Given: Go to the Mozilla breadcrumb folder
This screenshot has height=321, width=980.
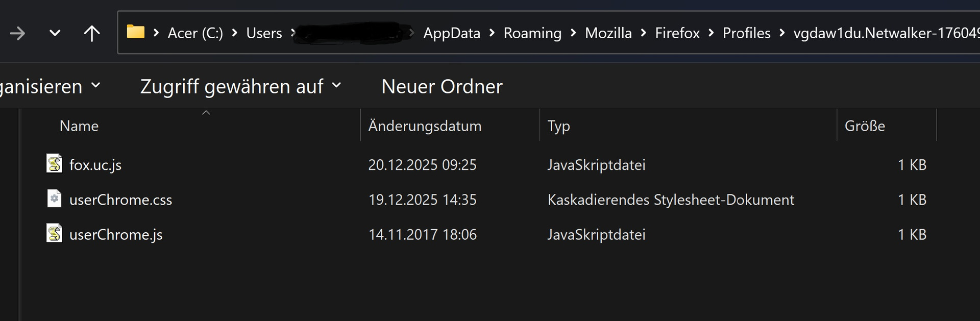Looking at the screenshot, I should [608, 33].
